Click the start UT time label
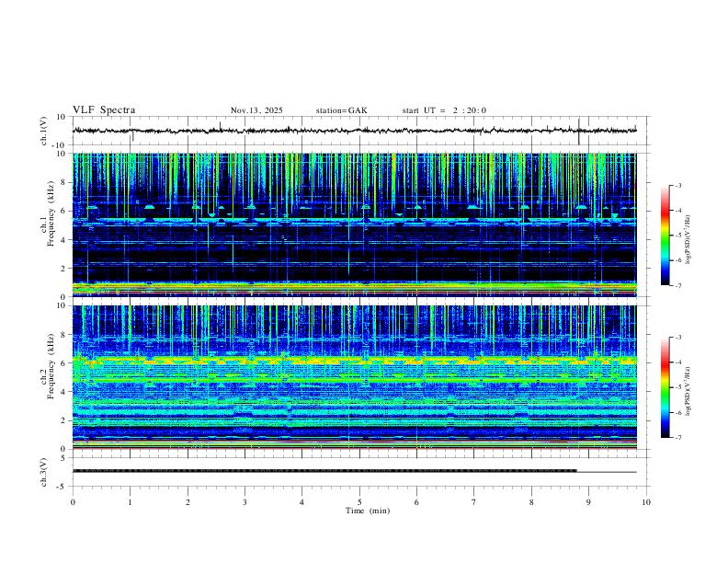Image resolution: width=728 pixels, height=563 pixels. pos(444,110)
